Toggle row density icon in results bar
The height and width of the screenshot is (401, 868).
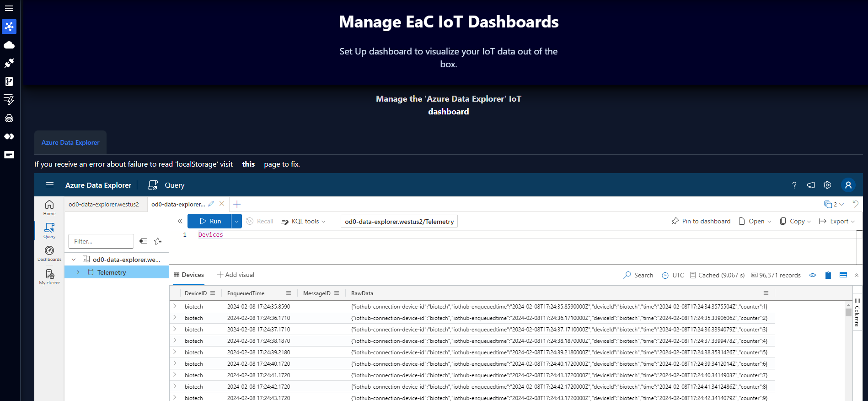tap(843, 275)
